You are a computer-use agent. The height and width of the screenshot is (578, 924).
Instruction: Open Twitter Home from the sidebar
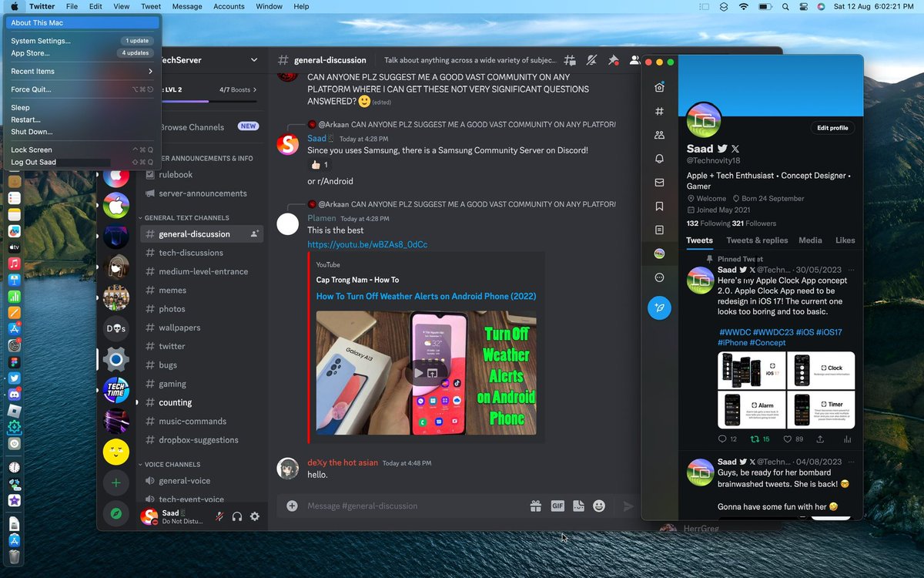click(x=659, y=88)
